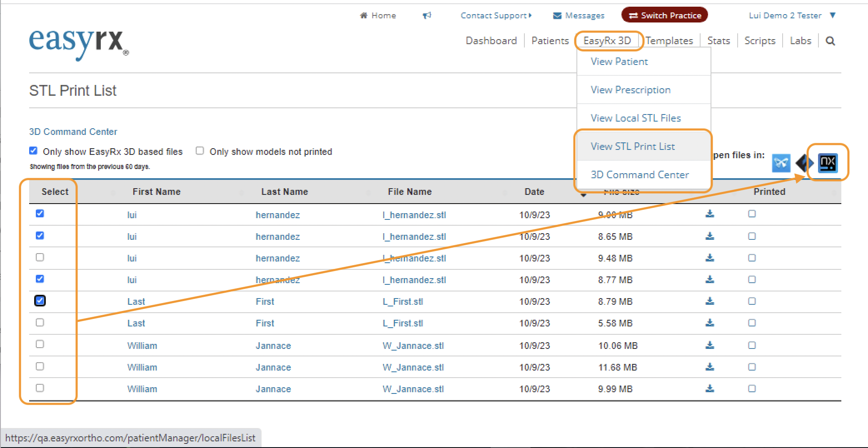This screenshot has height=448, width=868.
Task: Download the 9.48 MB l_hernandez.stl file
Action: (710, 258)
